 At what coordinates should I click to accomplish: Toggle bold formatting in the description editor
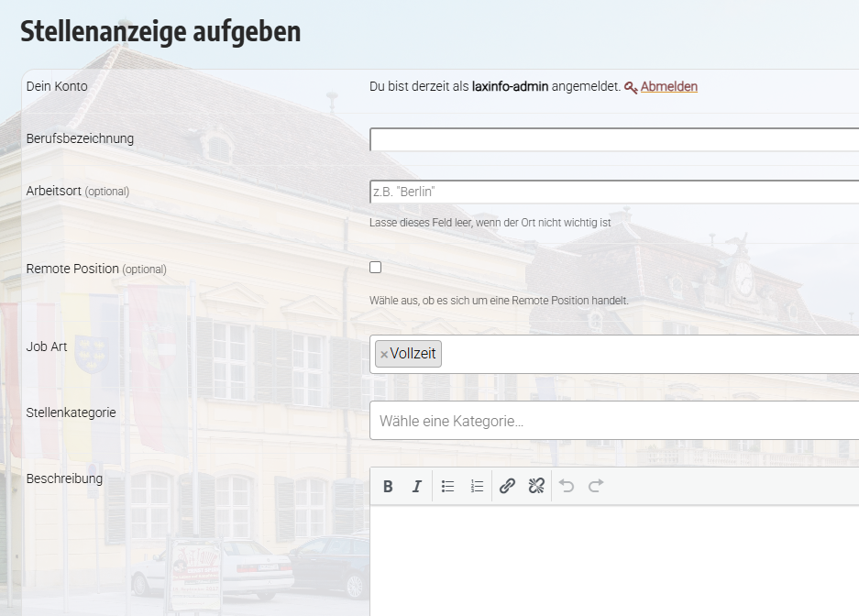[388, 487]
